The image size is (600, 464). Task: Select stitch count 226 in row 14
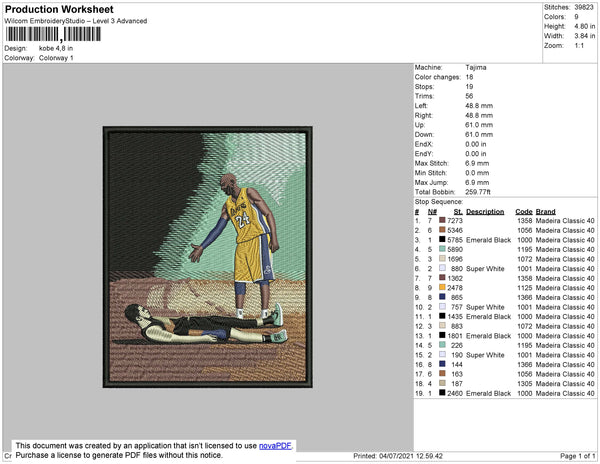coord(457,345)
